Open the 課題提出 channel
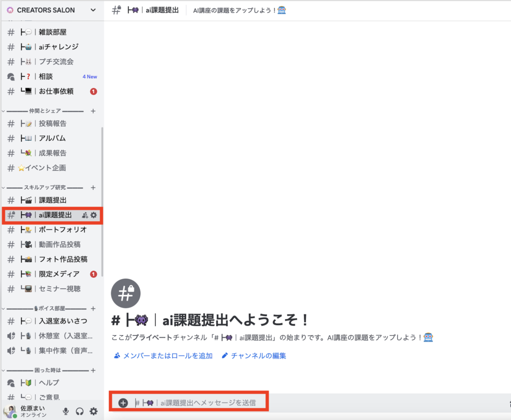The height and width of the screenshot is (420, 511). click(52, 200)
